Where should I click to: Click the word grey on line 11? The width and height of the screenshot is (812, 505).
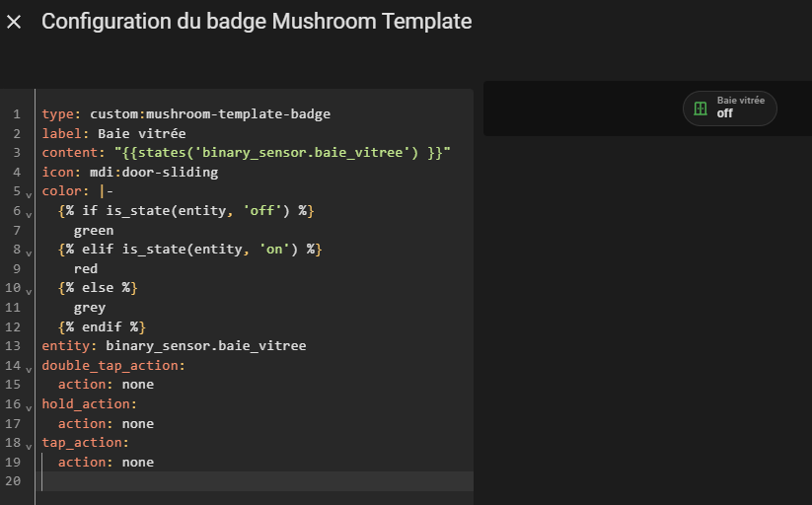click(x=90, y=308)
